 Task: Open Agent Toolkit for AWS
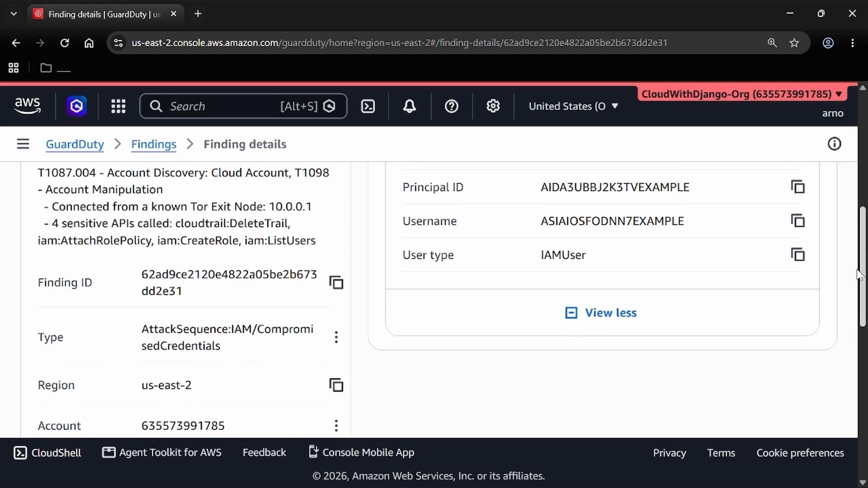[162, 453]
